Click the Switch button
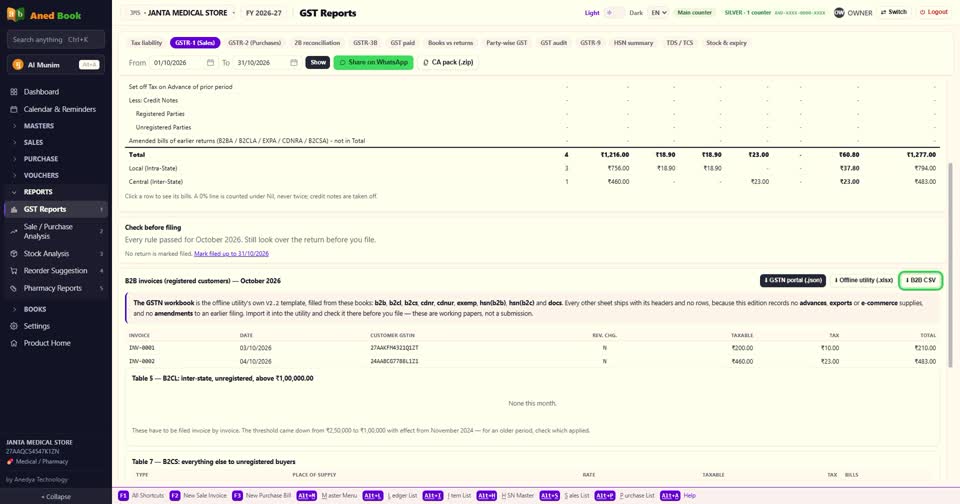The height and width of the screenshot is (504, 960). click(x=894, y=12)
